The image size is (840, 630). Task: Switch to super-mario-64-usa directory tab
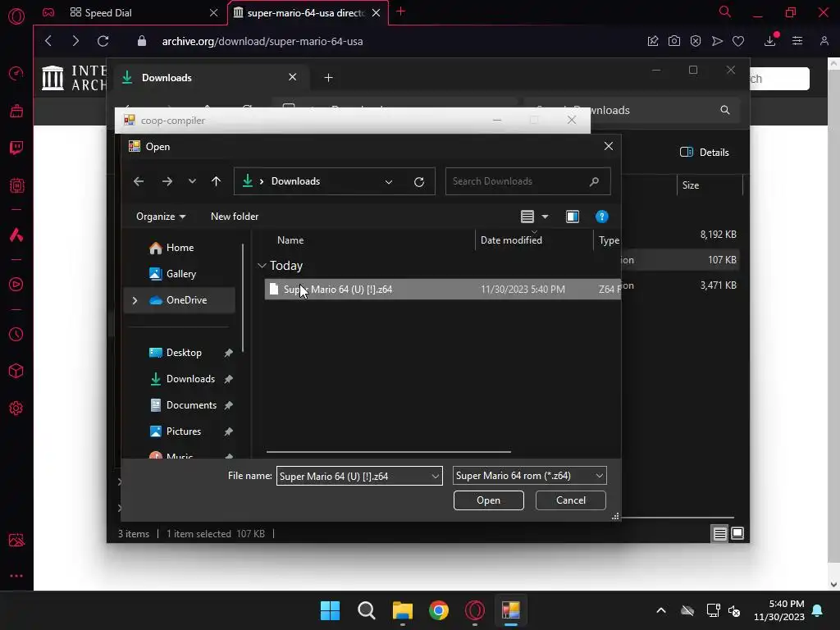click(x=308, y=13)
